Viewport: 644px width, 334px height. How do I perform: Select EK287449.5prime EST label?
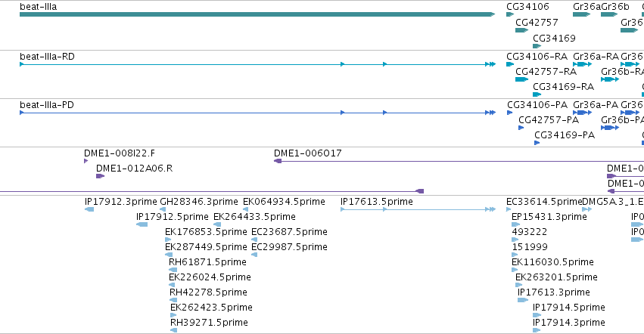point(206,247)
